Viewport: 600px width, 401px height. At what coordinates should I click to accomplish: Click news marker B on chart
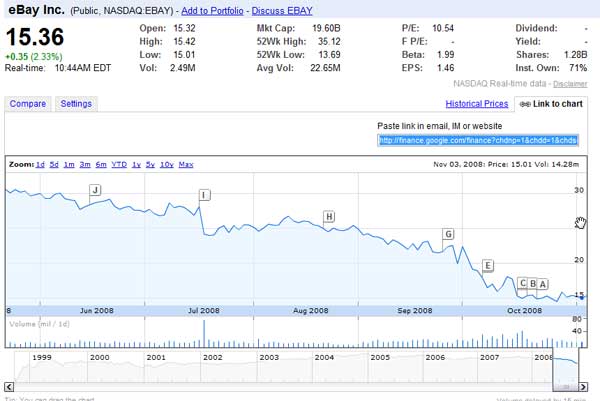click(x=533, y=284)
